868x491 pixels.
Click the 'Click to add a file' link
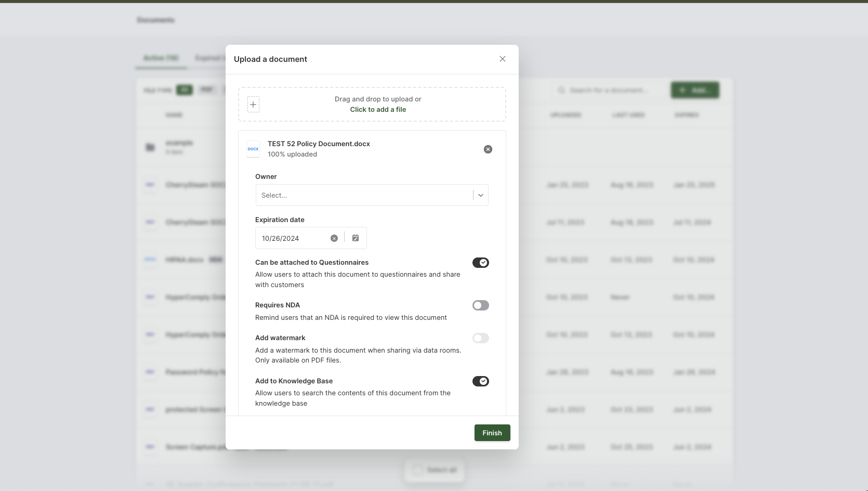(x=378, y=109)
